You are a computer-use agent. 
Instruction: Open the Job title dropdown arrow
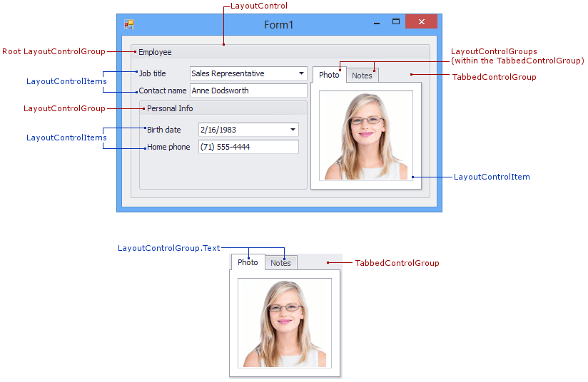pos(301,73)
